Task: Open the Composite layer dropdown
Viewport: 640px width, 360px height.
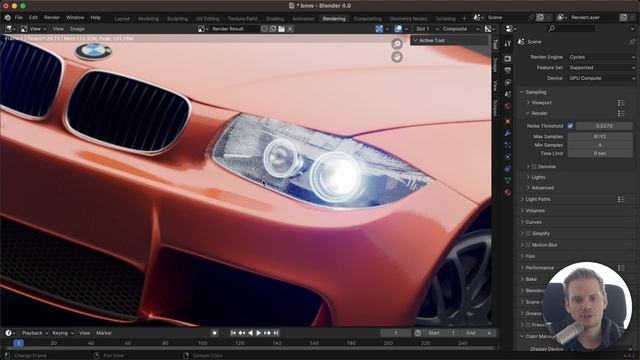Action: tap(460, 29)
